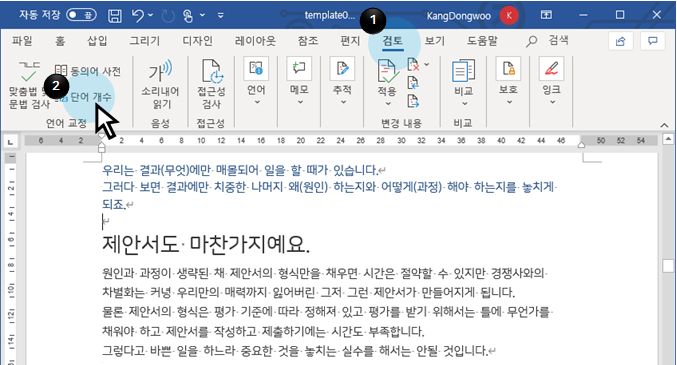677x365 pixels.
Task: Switch to the 참조 tab
Action: click(x=308, y=41)
